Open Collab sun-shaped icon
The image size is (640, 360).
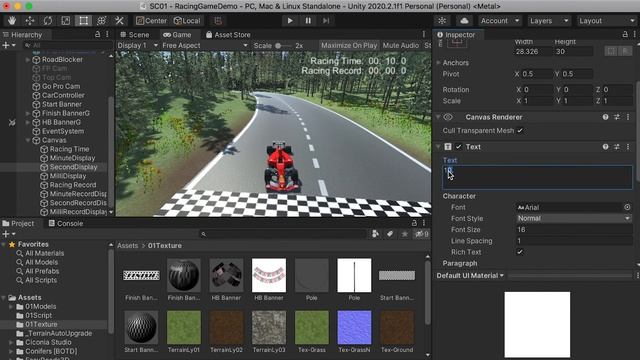[442, 21]
